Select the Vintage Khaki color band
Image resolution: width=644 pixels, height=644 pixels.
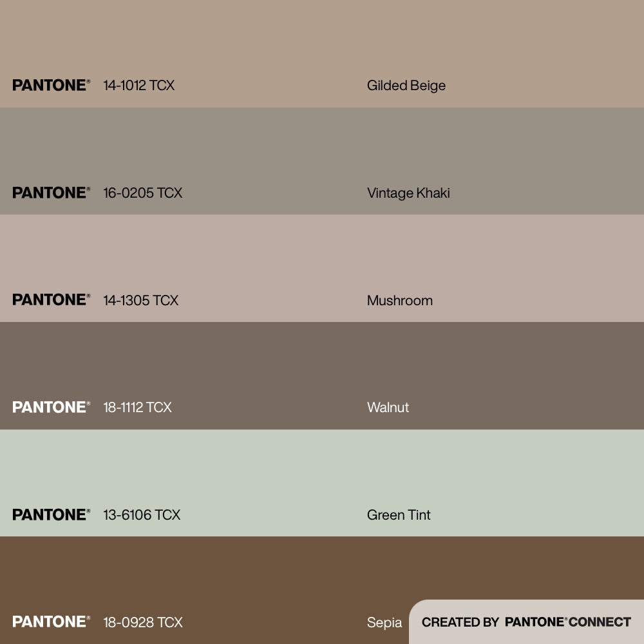click(322, 148)
